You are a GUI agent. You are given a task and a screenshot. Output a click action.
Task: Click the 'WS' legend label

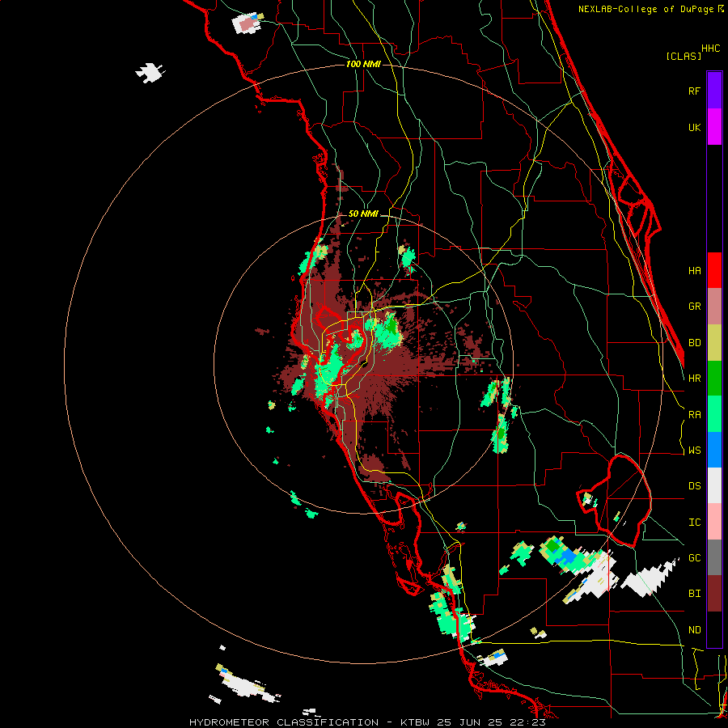pos(694,451)
